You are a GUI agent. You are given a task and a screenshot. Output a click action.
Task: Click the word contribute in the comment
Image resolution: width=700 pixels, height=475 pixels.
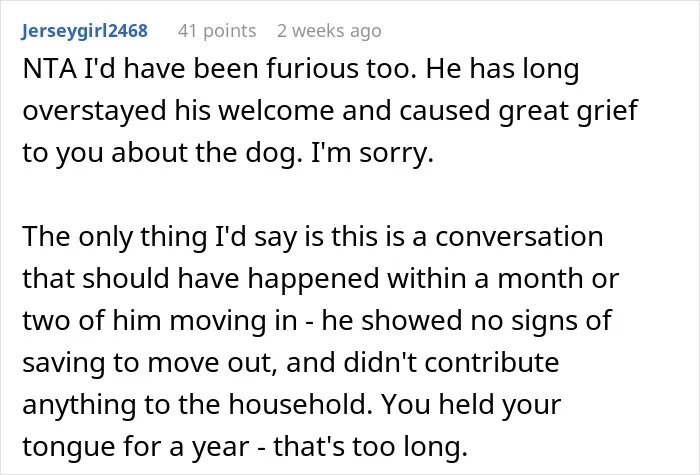(492, 362)
